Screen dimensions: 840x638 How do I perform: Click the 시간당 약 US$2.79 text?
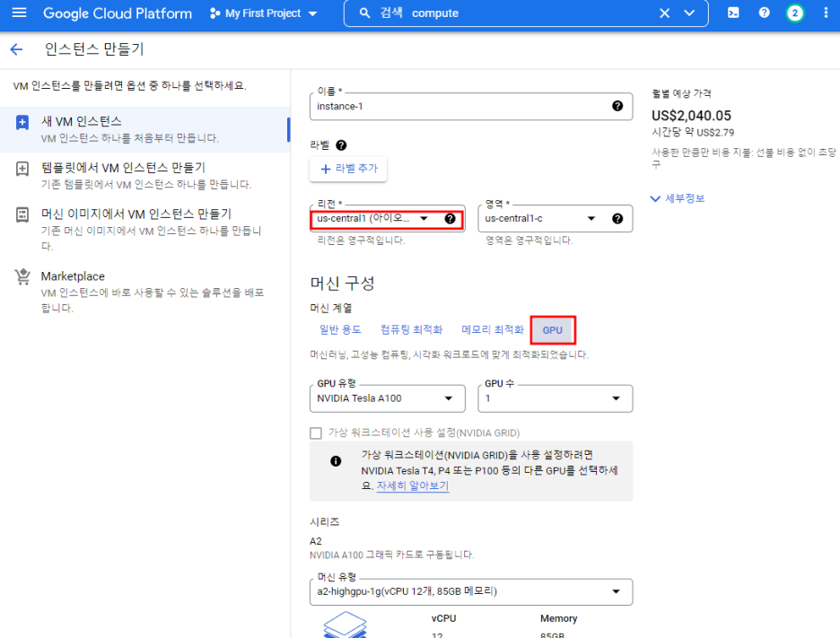pyautogui.click(x=693, y=132)
